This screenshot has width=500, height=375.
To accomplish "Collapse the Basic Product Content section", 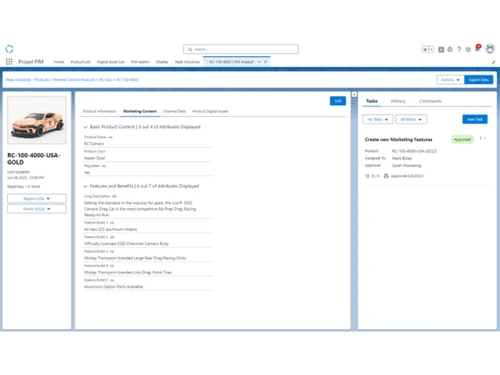I will (x=85, y=127).
